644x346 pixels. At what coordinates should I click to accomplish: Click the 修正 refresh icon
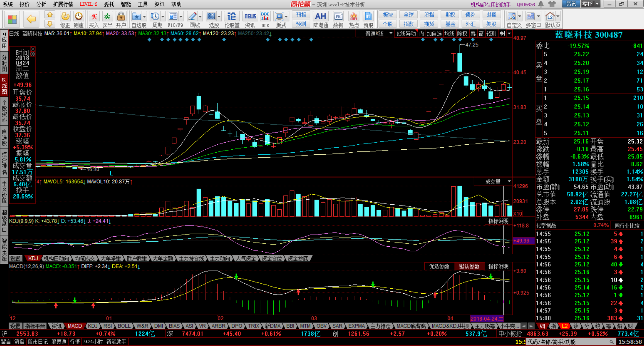[65, 19]
